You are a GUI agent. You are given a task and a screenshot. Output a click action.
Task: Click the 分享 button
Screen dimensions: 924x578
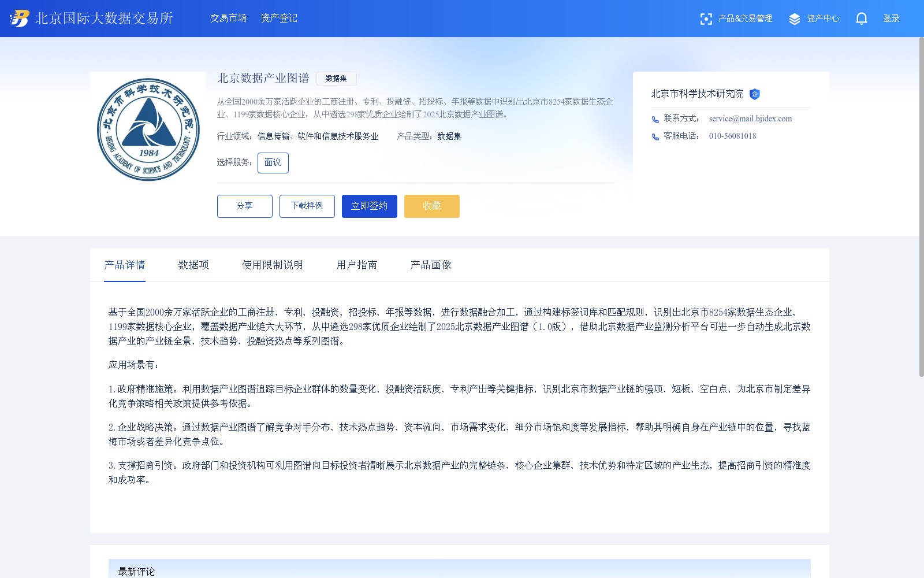[245, 206]
